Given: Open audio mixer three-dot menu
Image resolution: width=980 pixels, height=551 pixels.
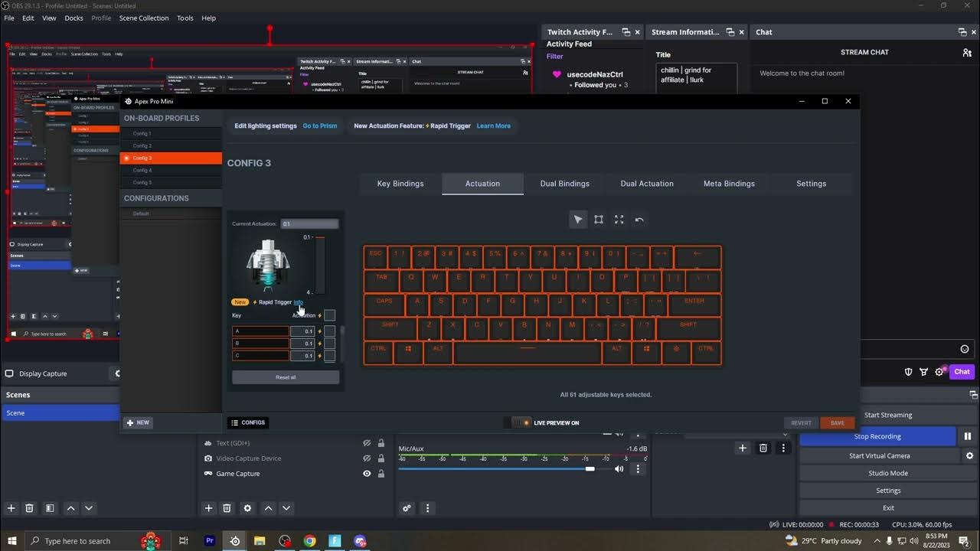Looking at the screenshot, I should (427, 508).
